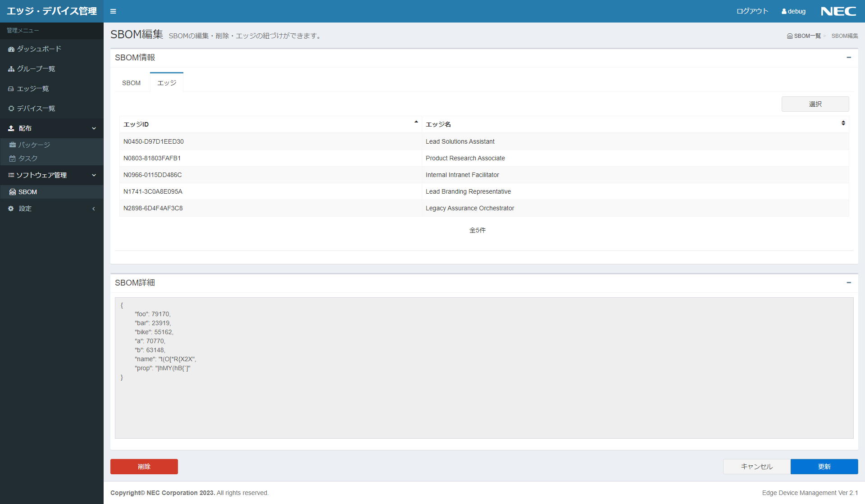Select row N0966-0115DD486C in the table

[270, 175]
